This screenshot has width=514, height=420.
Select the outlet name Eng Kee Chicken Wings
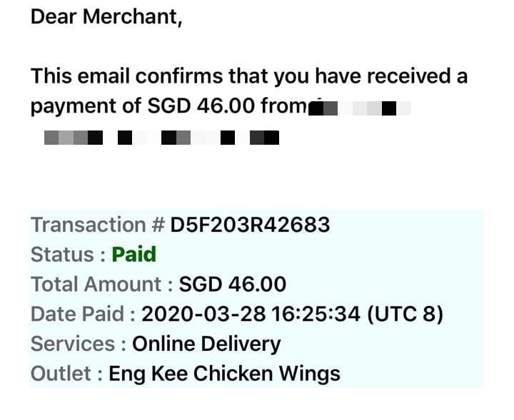coord(224,373)
